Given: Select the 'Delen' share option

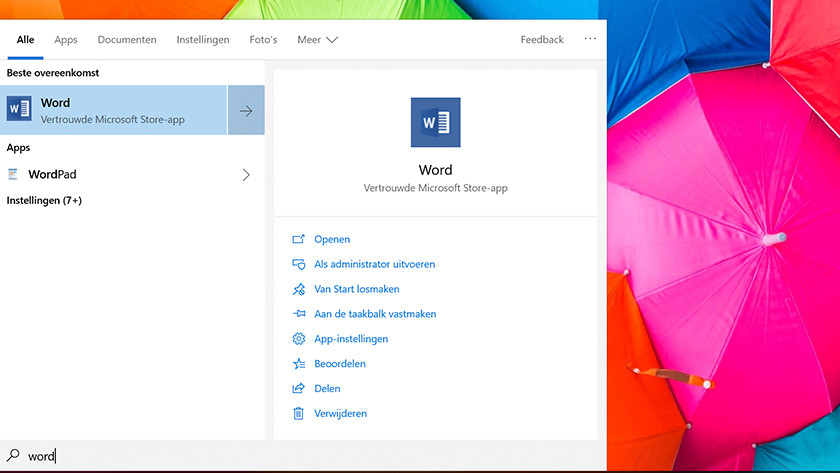Looking at the screenshot, I should pyautogui.click(x=327, y=389).
